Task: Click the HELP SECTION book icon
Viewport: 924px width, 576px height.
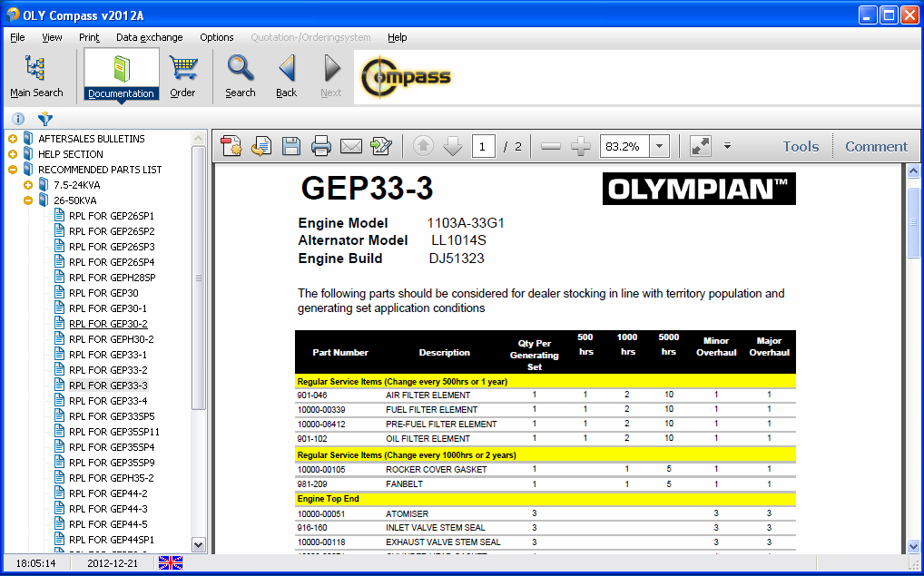Action: tap(28, 153)
